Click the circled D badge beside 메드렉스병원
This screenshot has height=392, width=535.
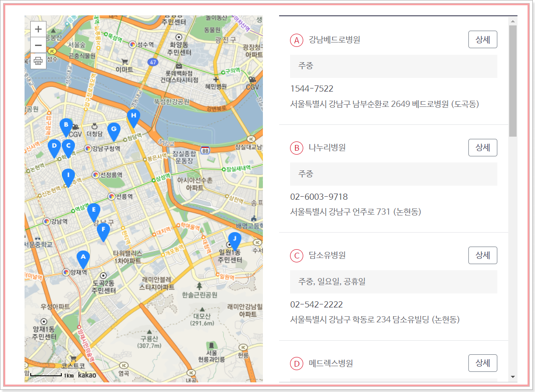(297, 363)
